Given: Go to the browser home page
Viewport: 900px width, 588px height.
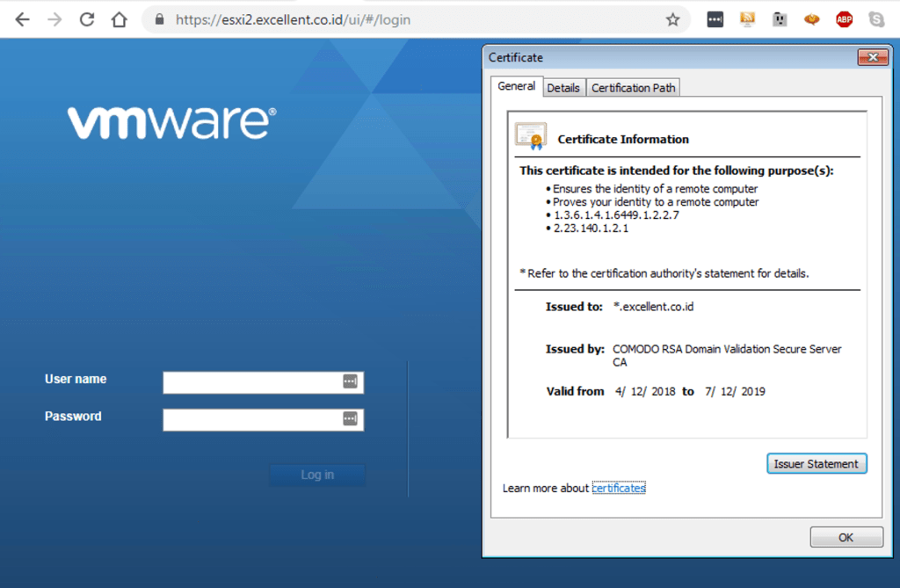Looking at the screenshot, I should click(x=119, y=19).
